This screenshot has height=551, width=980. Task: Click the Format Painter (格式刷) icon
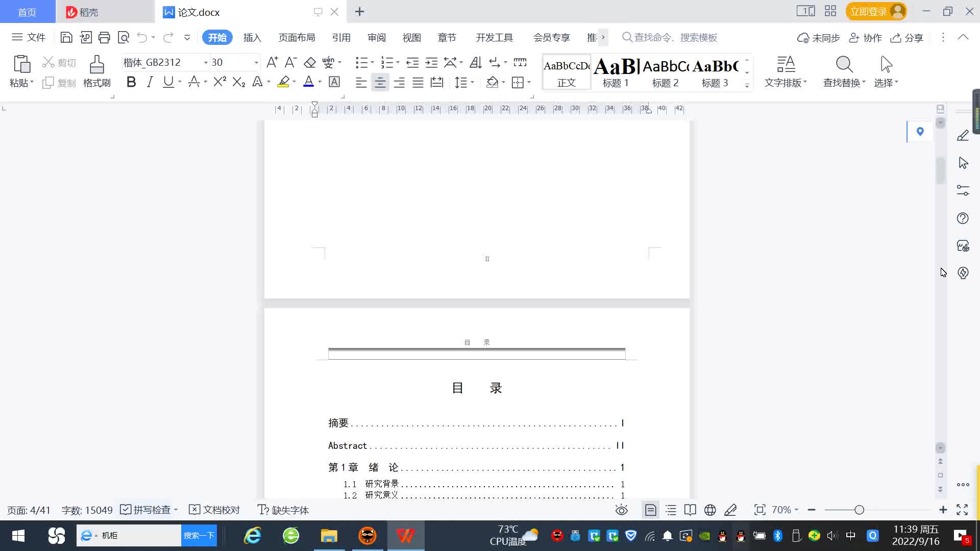[96, 65]
